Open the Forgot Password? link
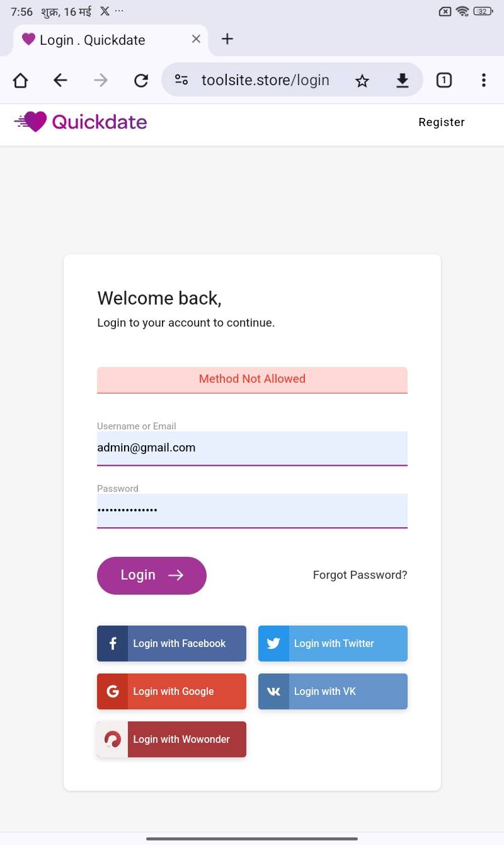 point(360,575)
